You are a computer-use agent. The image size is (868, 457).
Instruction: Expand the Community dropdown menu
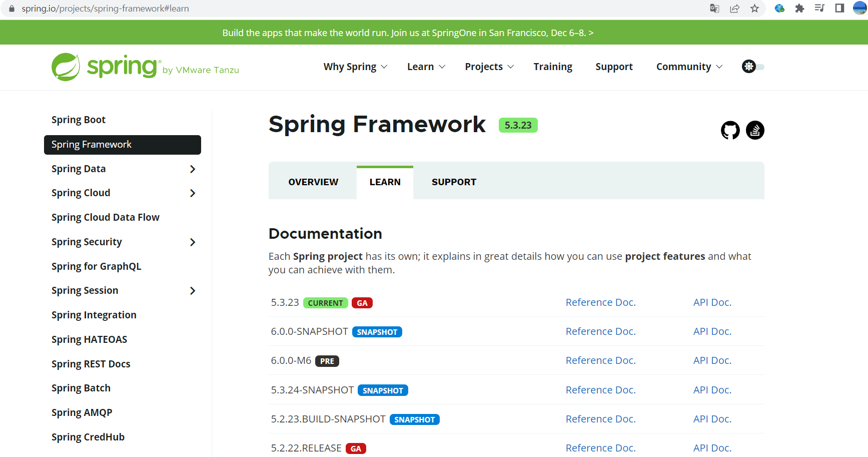pyautogui.click(x=689, y=67)
